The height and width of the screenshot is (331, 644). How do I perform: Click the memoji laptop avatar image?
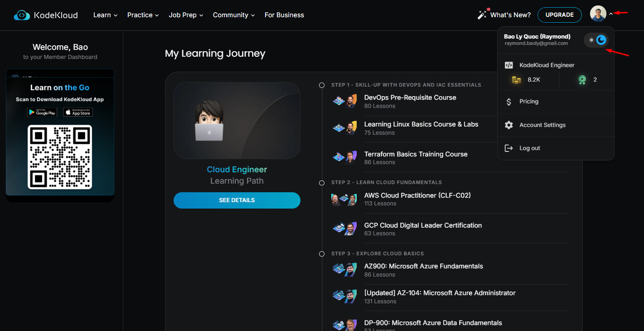point(209,121)
